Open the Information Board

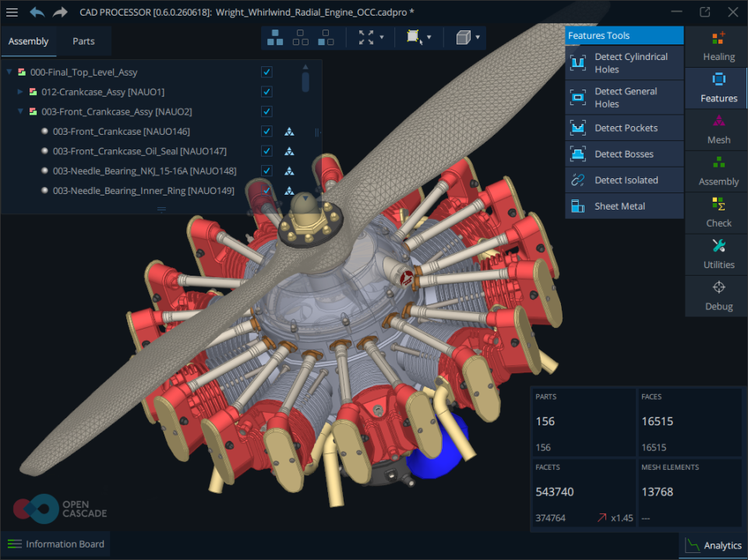point(55,544)
